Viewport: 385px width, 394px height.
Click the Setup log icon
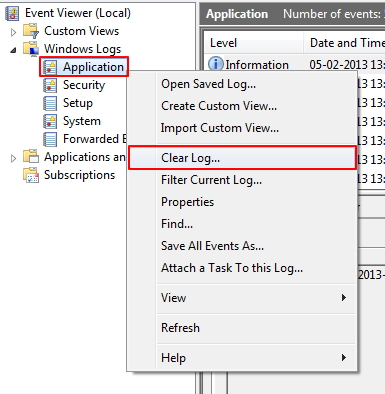click(x=50, y=103)
